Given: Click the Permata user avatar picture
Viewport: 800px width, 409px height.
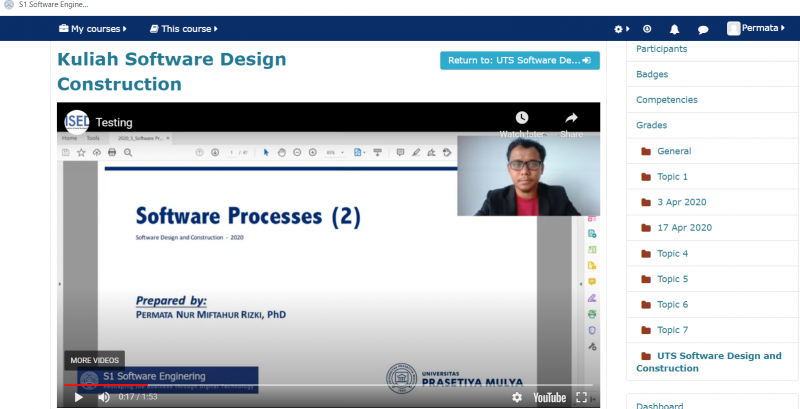Looking at the screenshot, I should coord(733,29).
